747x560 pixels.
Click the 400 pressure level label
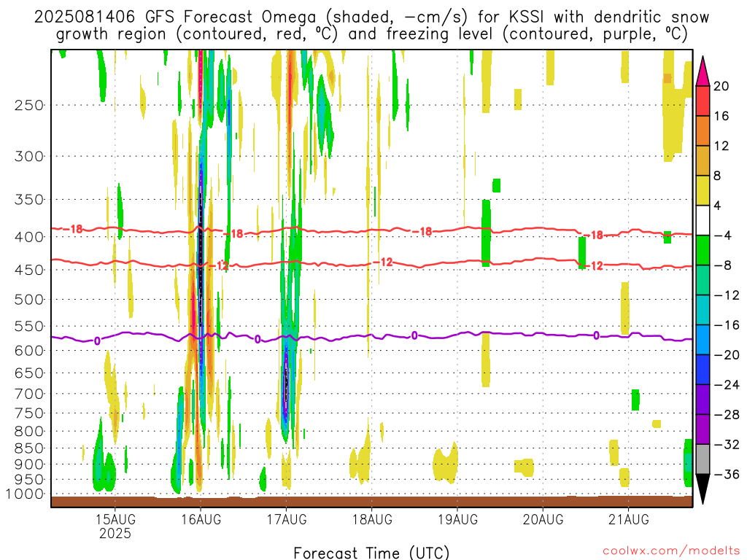coord(29,237)
